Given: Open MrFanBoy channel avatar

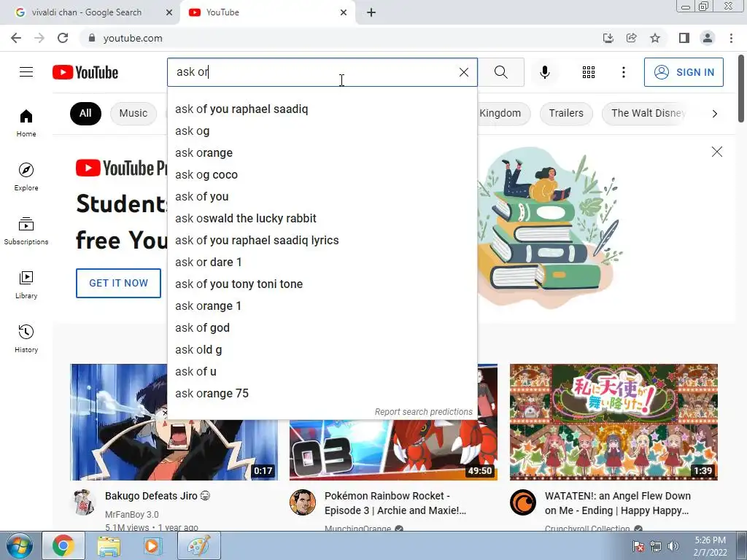Looking at the screenshot, I should click(83, 502).
